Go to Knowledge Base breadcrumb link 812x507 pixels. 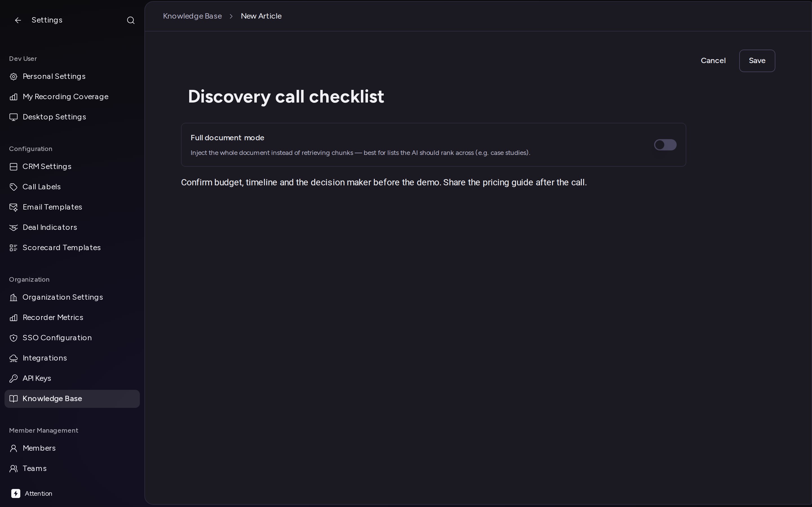click(192, 16)
